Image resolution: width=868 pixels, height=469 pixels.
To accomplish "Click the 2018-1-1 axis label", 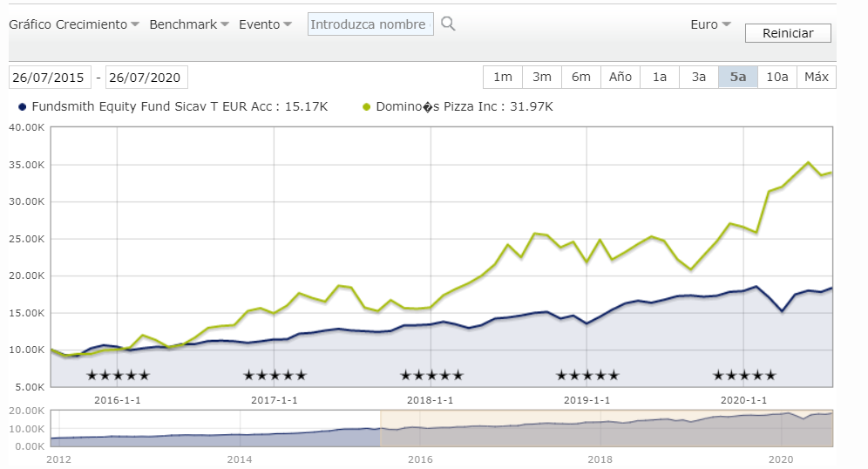I will [431, 400].
